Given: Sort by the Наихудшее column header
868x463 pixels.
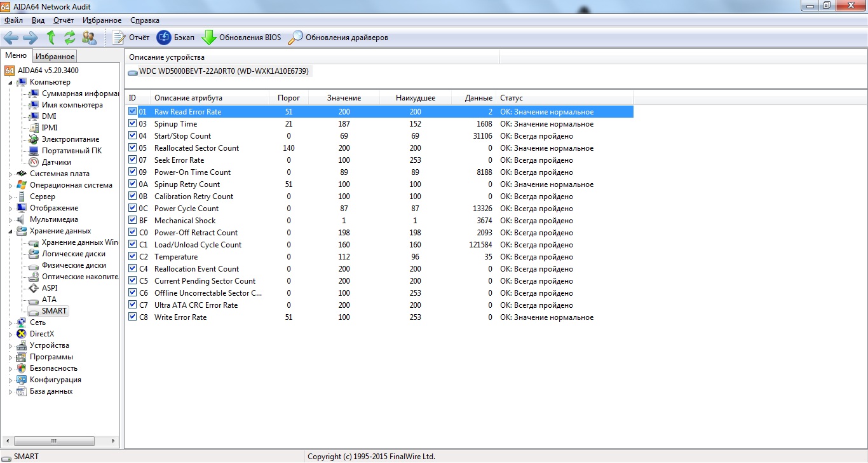Looking at the screenshot, I should click(416, 98).
